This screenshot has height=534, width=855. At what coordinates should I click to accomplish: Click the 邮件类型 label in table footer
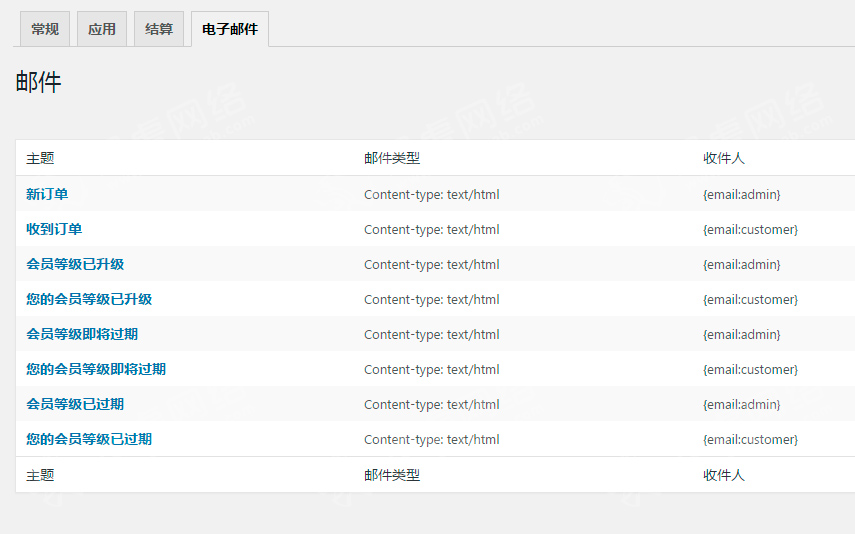click(x=392, y=475)
